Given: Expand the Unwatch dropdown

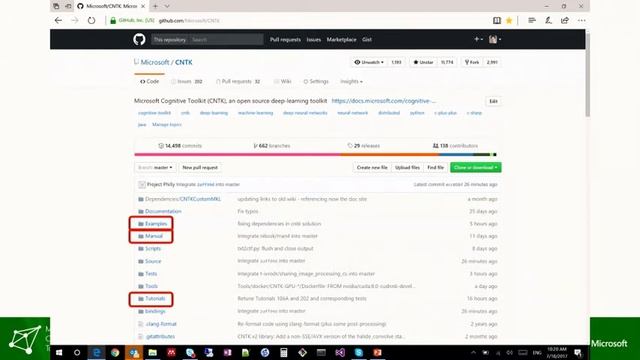Looking at the screenshot, I should (x=369, y=62).
